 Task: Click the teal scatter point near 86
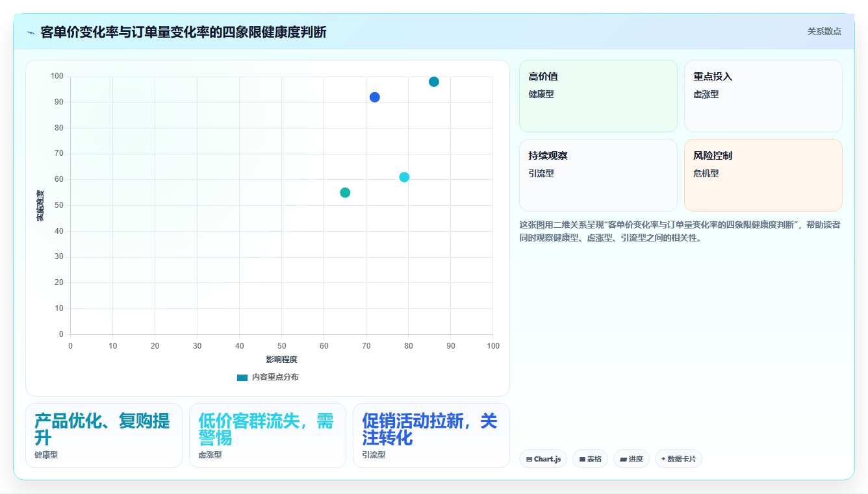(x=434, y=82)
